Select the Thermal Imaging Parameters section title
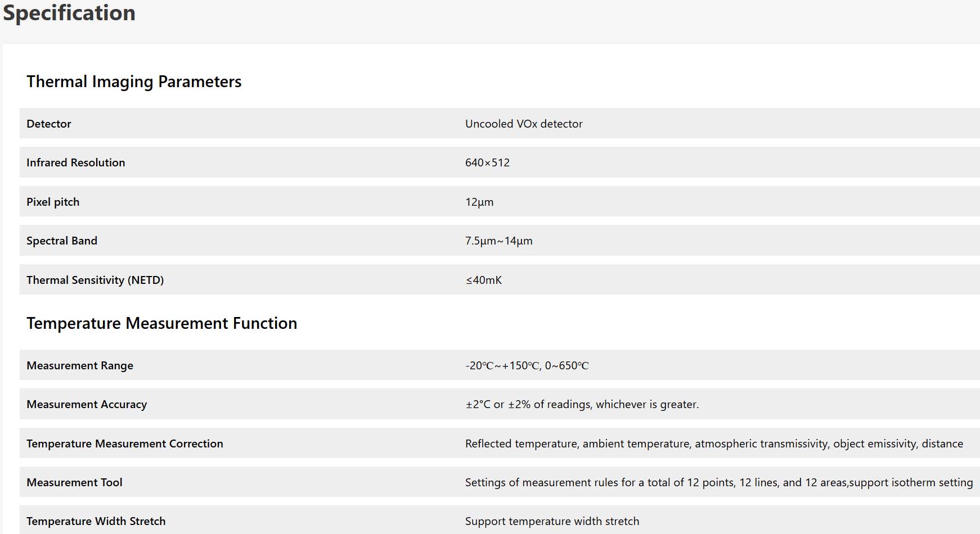Screen dimensions: 980x534 tap(134, 82)
